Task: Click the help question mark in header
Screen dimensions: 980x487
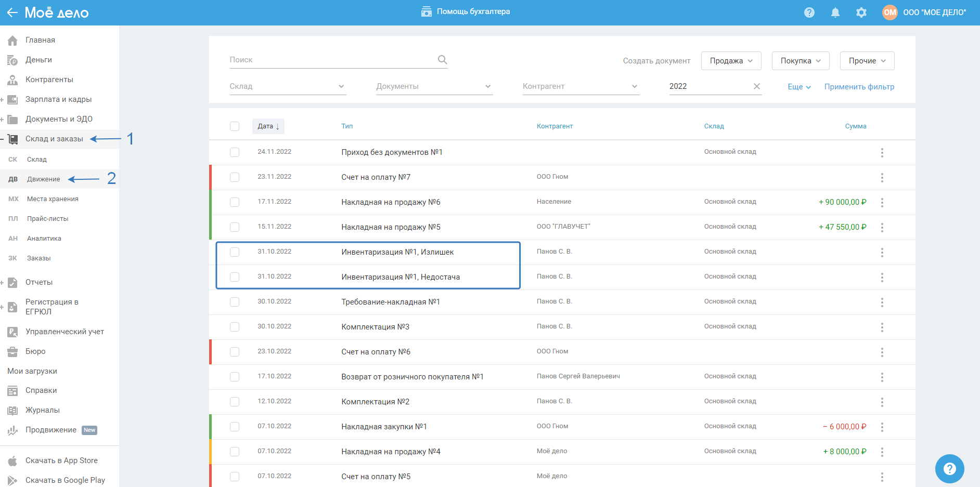Action: tap(809, 12)
